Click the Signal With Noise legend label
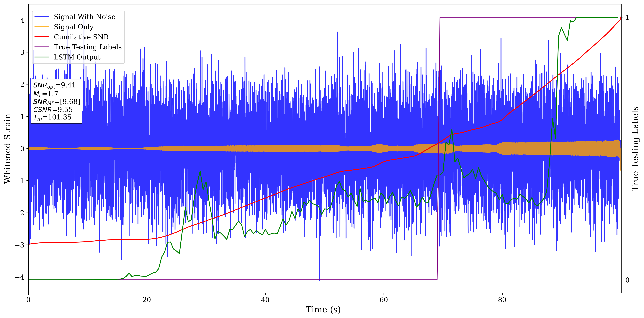 coord(84,17)
